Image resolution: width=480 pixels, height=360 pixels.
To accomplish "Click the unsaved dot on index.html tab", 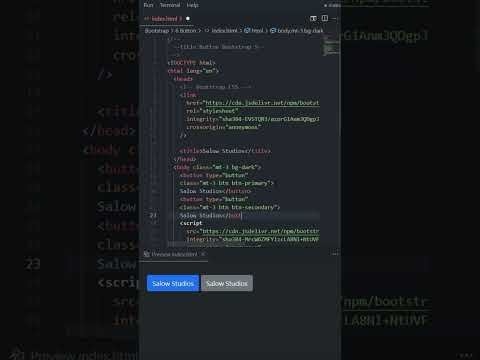I will point(188,19).
